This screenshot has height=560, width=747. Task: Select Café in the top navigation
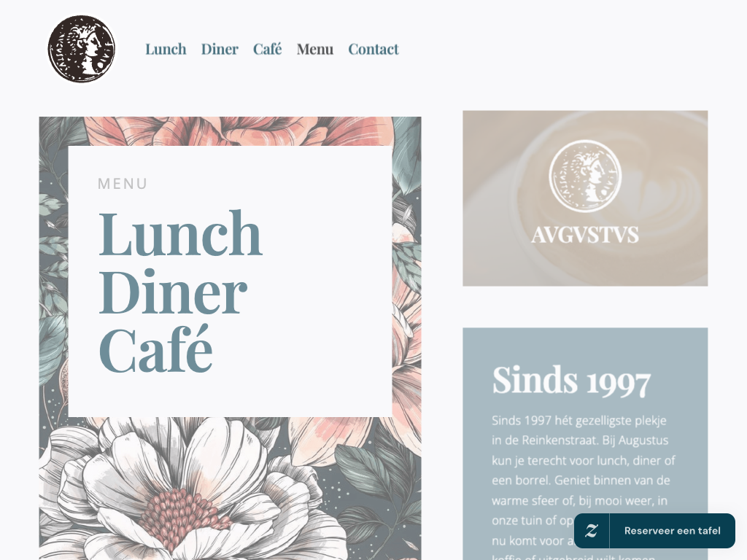(267, 49)
